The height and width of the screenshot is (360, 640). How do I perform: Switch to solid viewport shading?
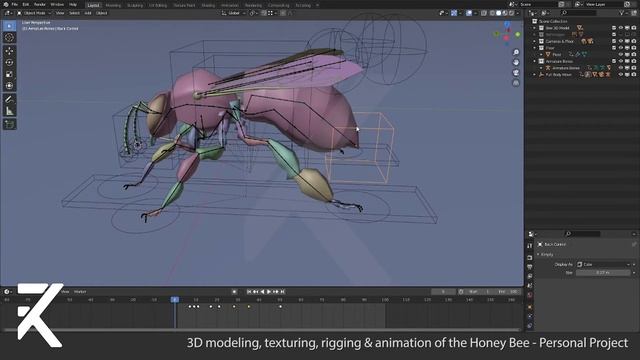click(x=498, y=13)
